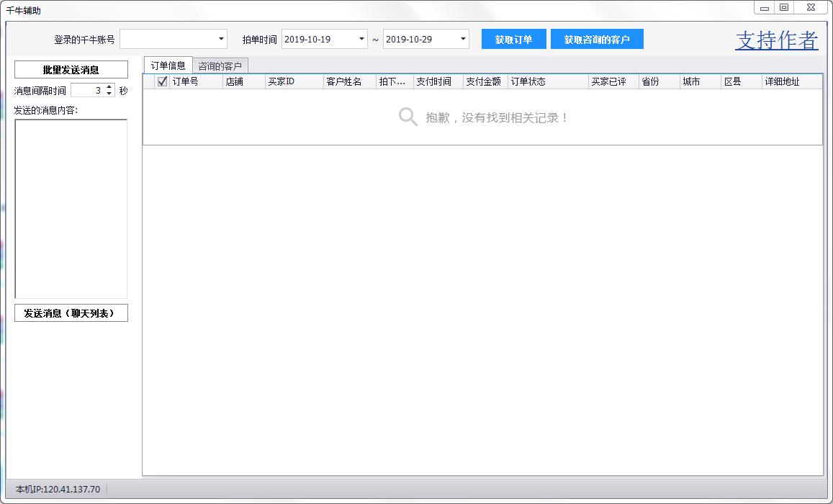Viewport: 833px width, 504px height.
Task: Decrease message interval with down arrow
Action: coord(109,94)
